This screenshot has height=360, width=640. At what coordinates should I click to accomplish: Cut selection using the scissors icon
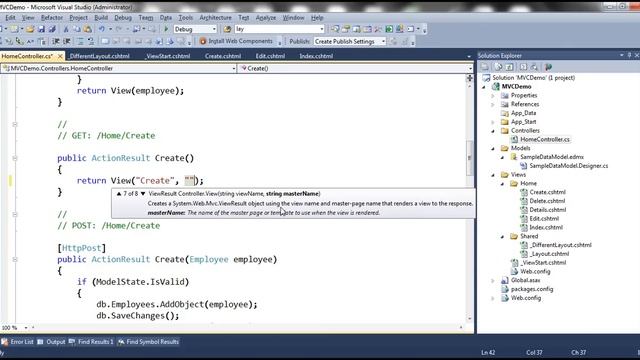[x=66, y=29]
